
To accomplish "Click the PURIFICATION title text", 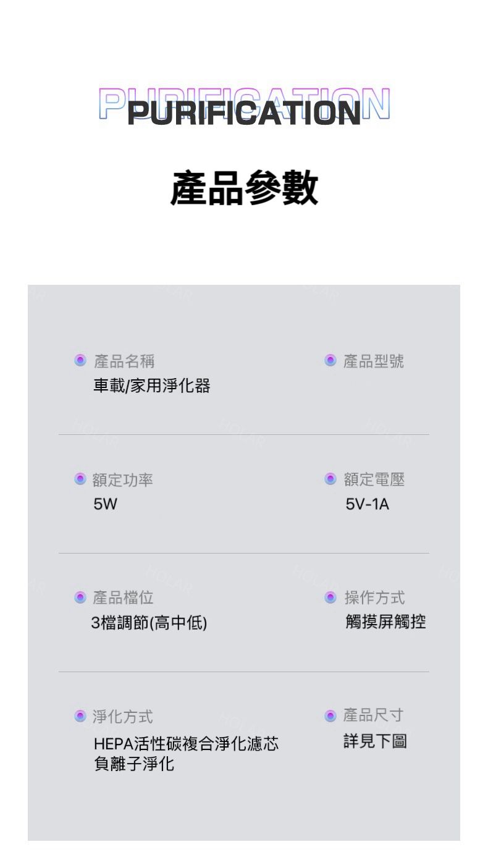I will click(244, 112).
